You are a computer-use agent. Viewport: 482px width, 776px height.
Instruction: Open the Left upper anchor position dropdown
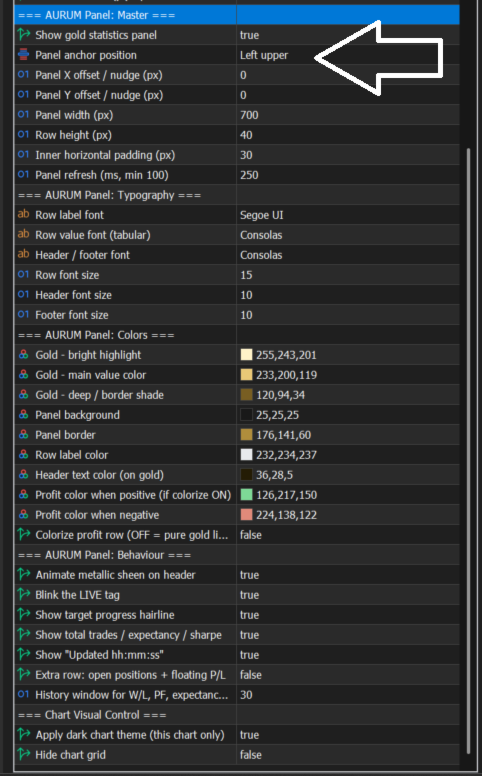point(348,55)
